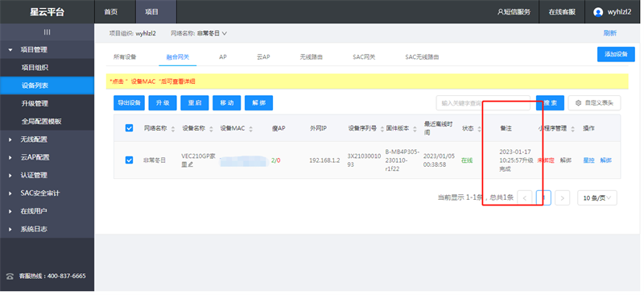Viewport: 644px width, 295px height.
Task: Click the 星控 link in the 操作 column
Action: click(588, 160)
